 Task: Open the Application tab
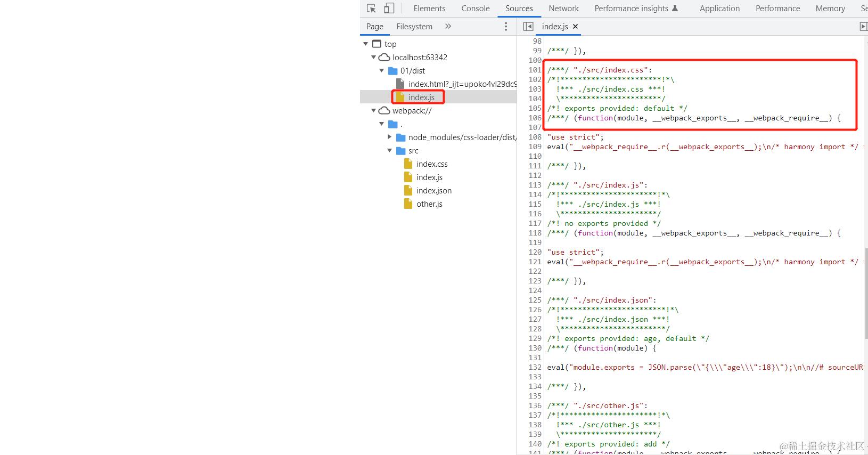(x=719, y=9)
